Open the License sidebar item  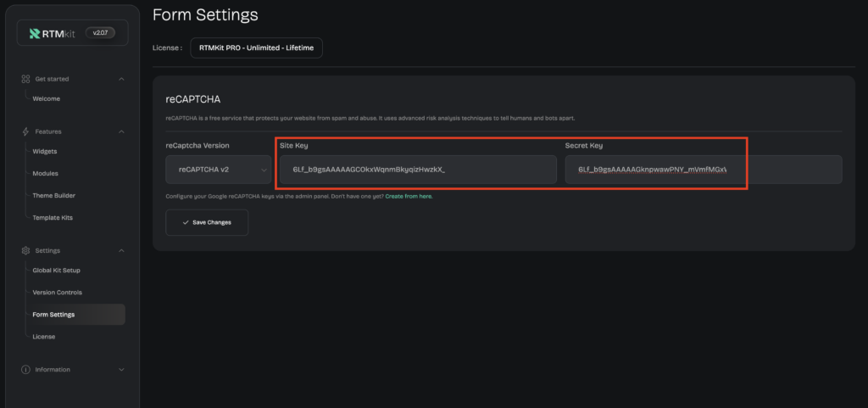click(x=44, y=337)
